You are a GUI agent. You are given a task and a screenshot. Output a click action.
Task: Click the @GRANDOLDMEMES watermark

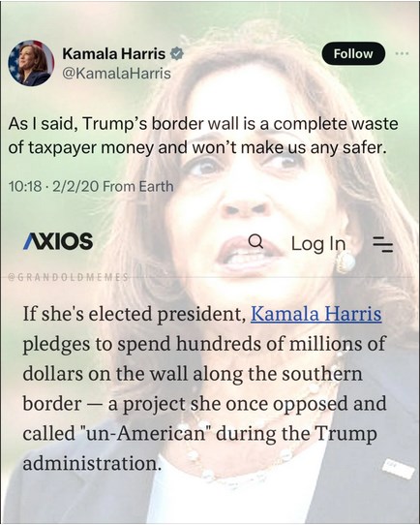68,277
